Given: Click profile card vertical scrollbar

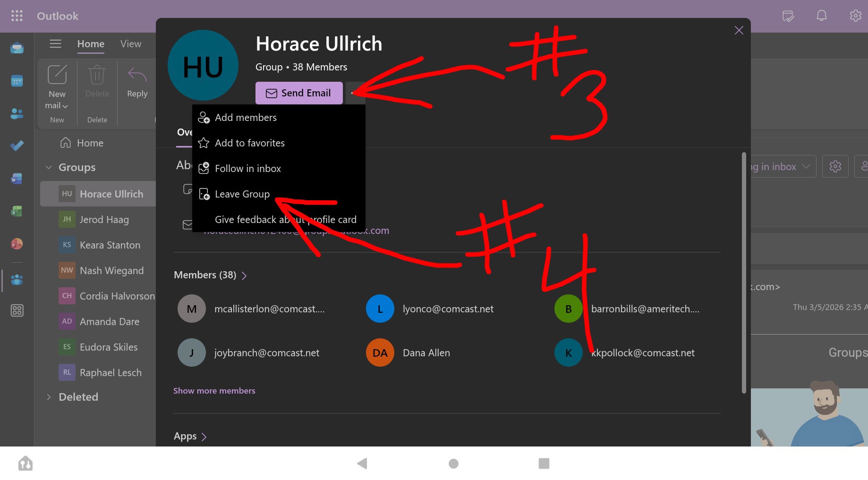Looking at the screenshot, I should click(x=744, y=273).
